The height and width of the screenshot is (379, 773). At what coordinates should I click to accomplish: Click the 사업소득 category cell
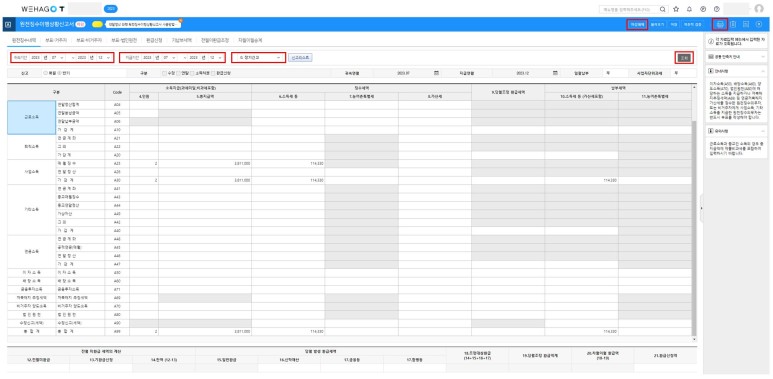pyautogui.click(x=32, y=172)
